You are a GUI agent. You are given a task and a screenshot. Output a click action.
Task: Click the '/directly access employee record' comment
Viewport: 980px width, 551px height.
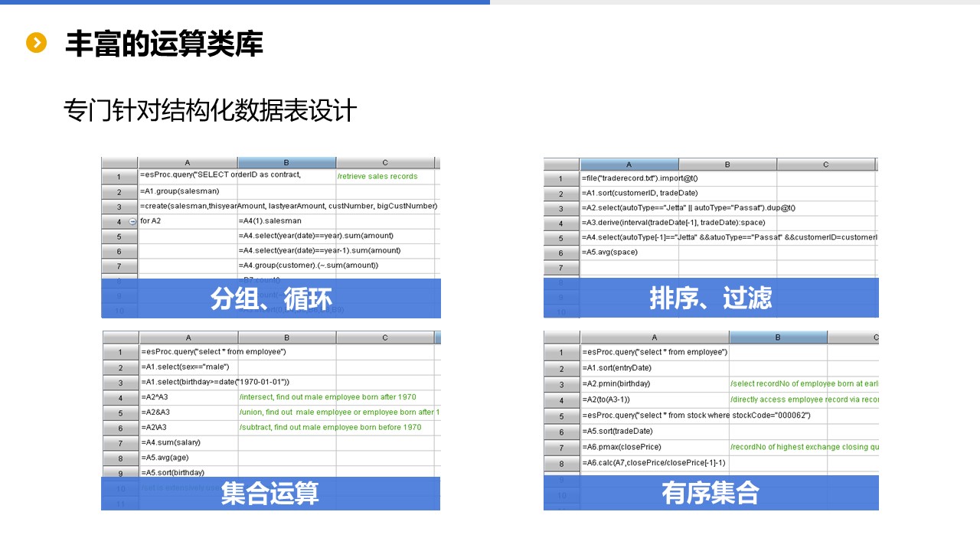pos(804,400)
